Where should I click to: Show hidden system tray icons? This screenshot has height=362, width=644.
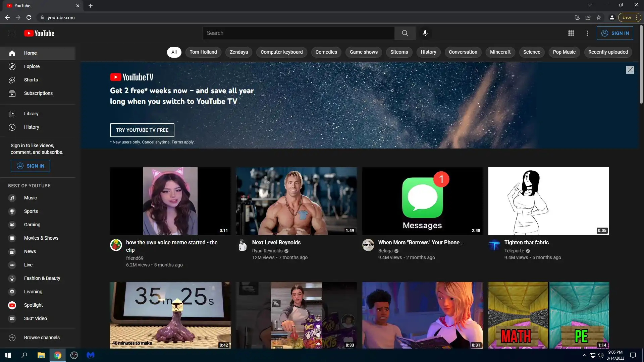pos(584,355)
